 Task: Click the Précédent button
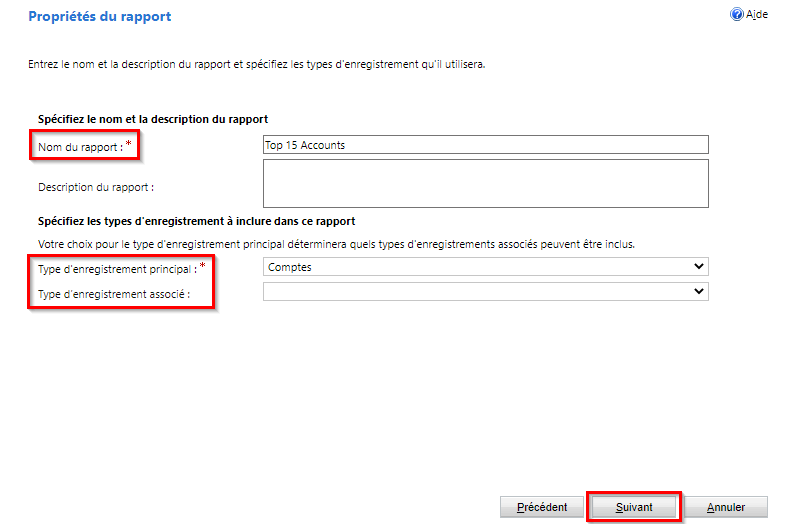pos(541,507)
